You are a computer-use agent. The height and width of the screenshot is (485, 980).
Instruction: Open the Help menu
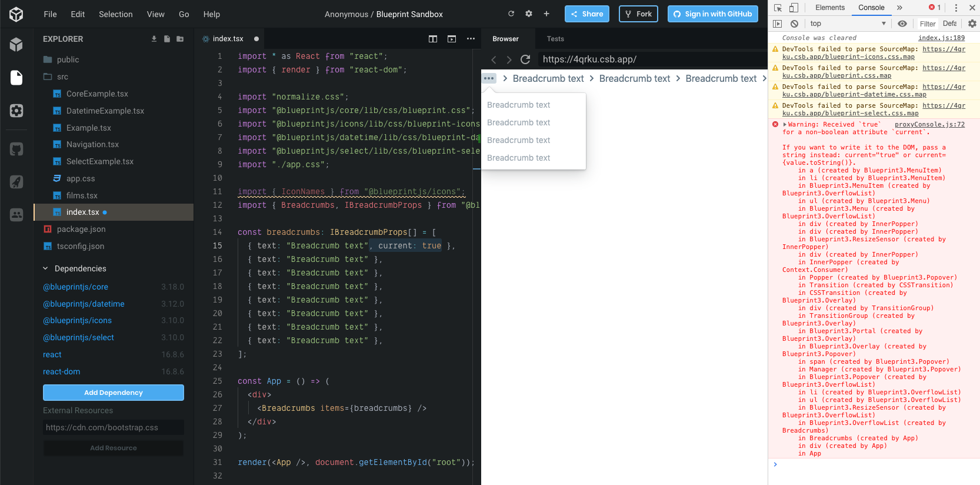212,14
